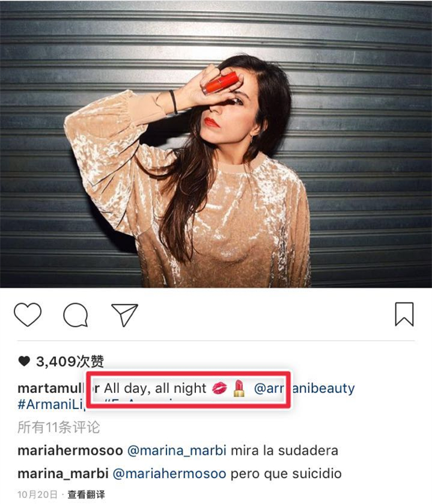Save post with bookmark icon
This screenshot has height=504, width=432.
pyautogui.click(x=404, y=314)
